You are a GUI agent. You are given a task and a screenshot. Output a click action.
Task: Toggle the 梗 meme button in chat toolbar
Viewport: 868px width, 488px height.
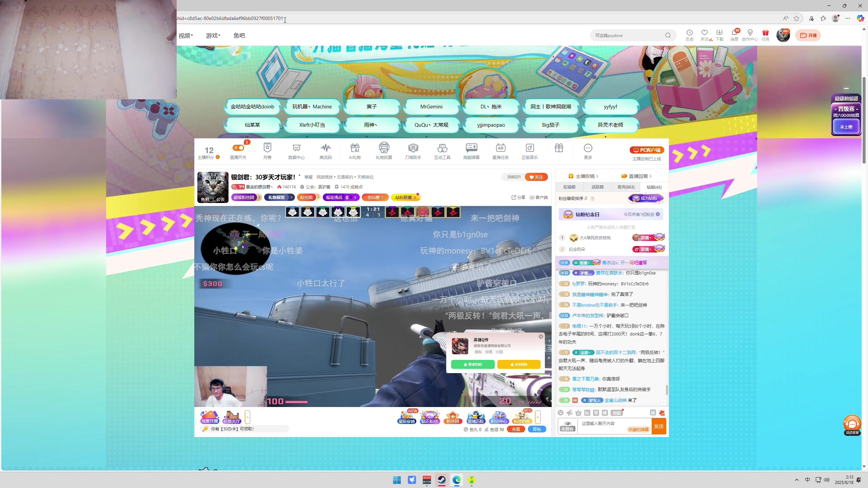605,412
